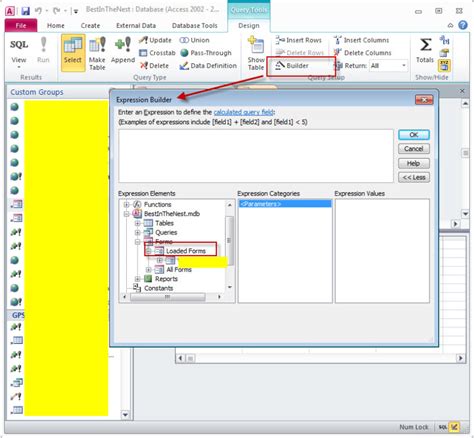This screenshot has width=474, height=438.
Task: Open the Custom Groups pane header
Action: pos(37,92)
